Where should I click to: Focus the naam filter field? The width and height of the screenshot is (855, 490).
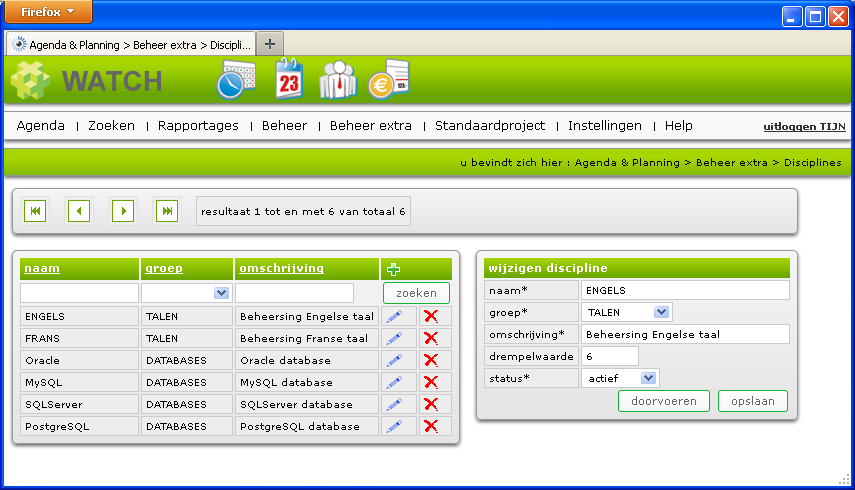pos(80,293)
